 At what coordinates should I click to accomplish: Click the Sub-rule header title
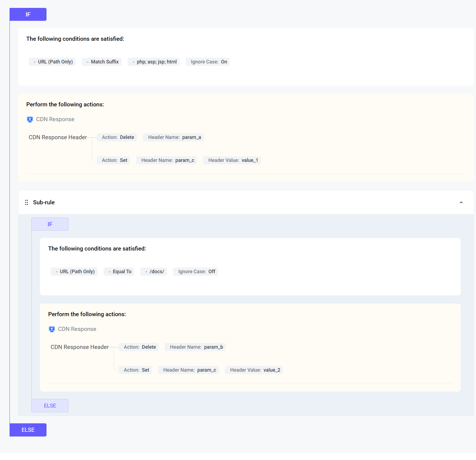click(x=44, y=202)
